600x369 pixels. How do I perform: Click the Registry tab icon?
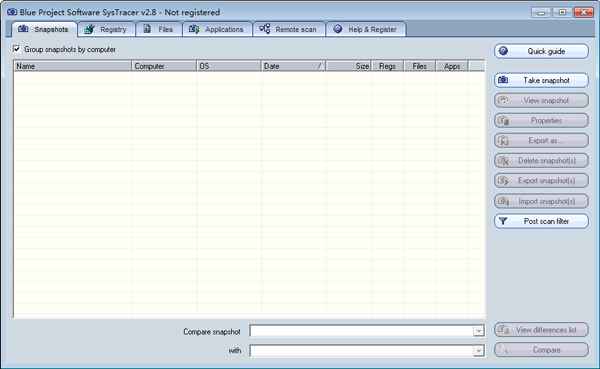(x=89, y=29)
